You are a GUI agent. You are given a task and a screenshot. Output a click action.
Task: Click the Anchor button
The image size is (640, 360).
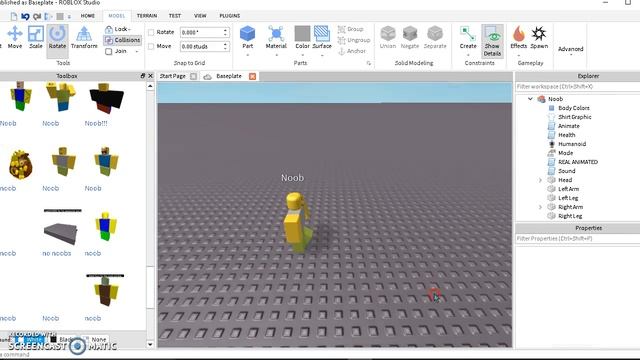pyautogui.click(x=352, y=51)
